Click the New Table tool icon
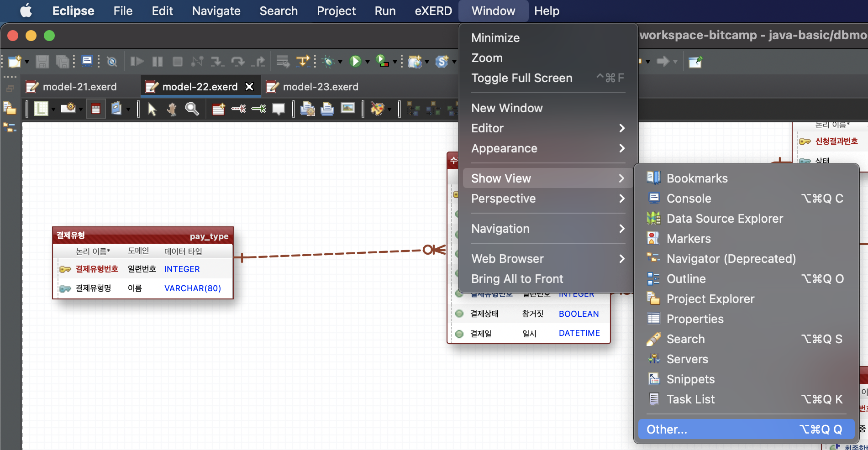 [218, 109]
